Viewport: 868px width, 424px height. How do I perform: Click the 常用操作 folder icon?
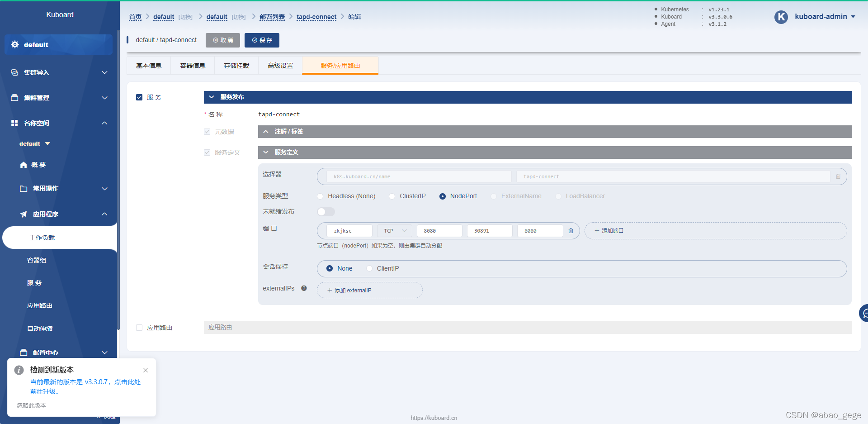point(24,189)
